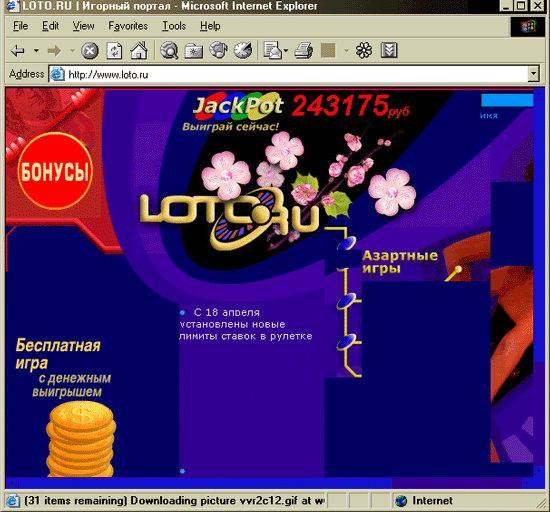The width and height of the screenshot is (550, 512).
Task: Expand the Mail button dropdown arrow
Action: tap(286, 51)
